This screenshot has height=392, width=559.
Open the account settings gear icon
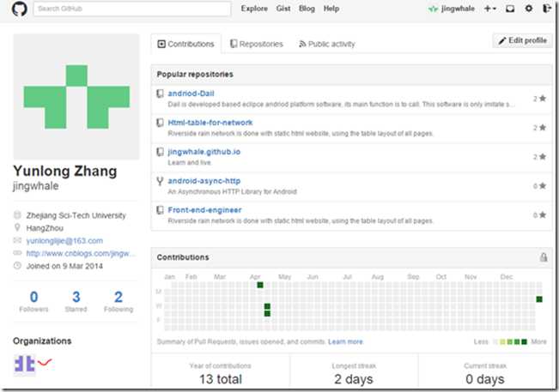click(529, 9)
